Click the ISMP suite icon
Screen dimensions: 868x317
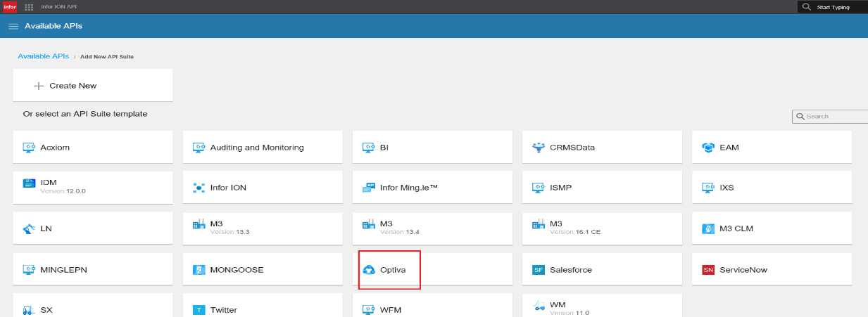pos(539,188)
